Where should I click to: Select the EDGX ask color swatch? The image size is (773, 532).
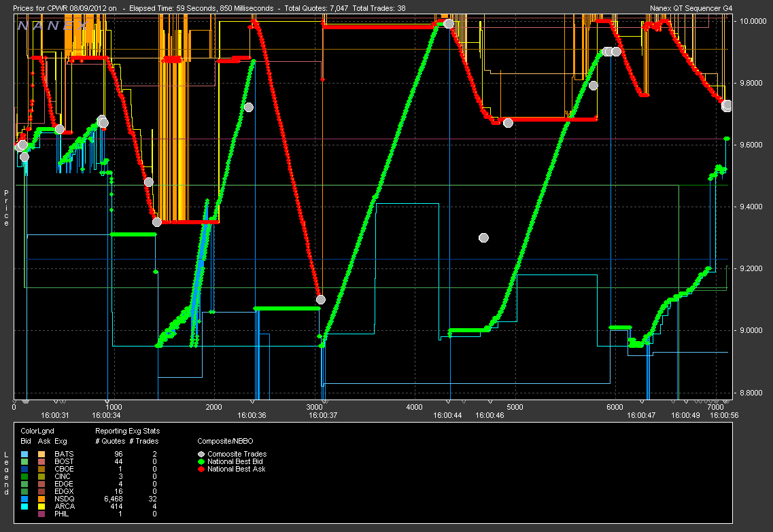coord(41,491)
